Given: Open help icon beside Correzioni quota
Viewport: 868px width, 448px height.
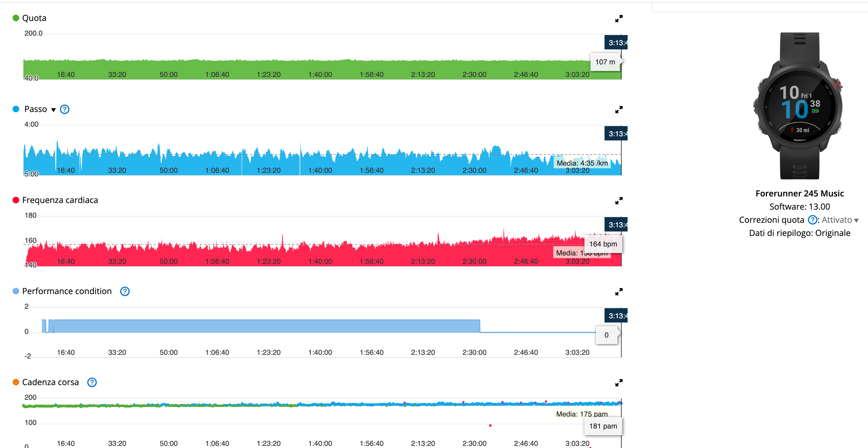Looking at the screenshot, I should [813, 220].
